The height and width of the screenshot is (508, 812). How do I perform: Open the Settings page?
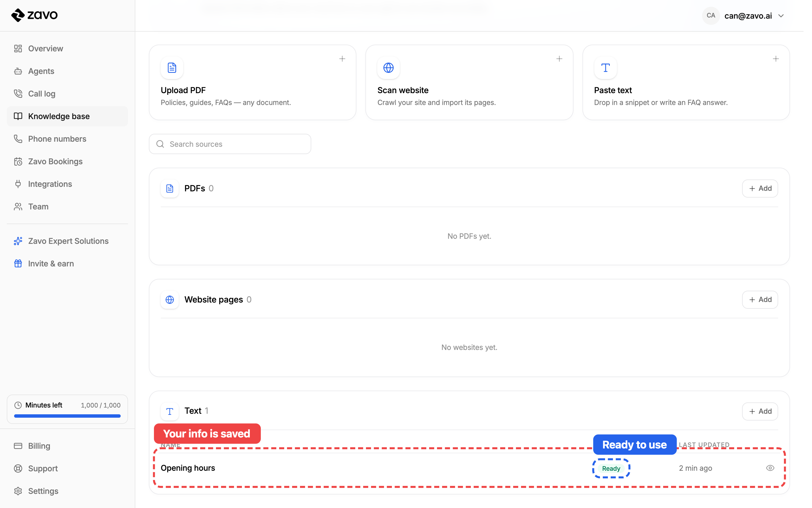pyautogui.click(x=67, y=491)
